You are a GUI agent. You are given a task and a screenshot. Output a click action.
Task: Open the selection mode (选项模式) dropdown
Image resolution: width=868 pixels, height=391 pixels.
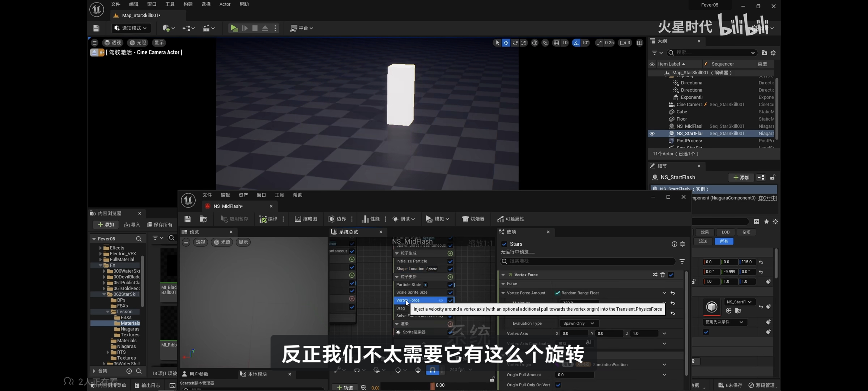(131, 28)
